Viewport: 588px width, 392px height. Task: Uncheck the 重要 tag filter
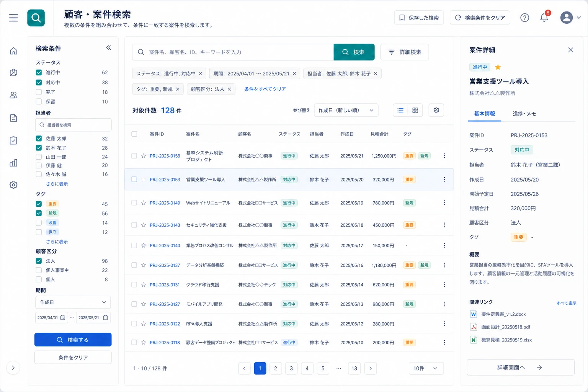point(39,204)
